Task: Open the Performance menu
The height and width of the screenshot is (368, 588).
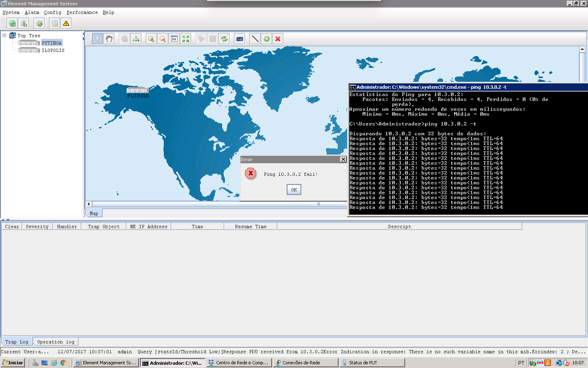Action: [x=82, y=12]
